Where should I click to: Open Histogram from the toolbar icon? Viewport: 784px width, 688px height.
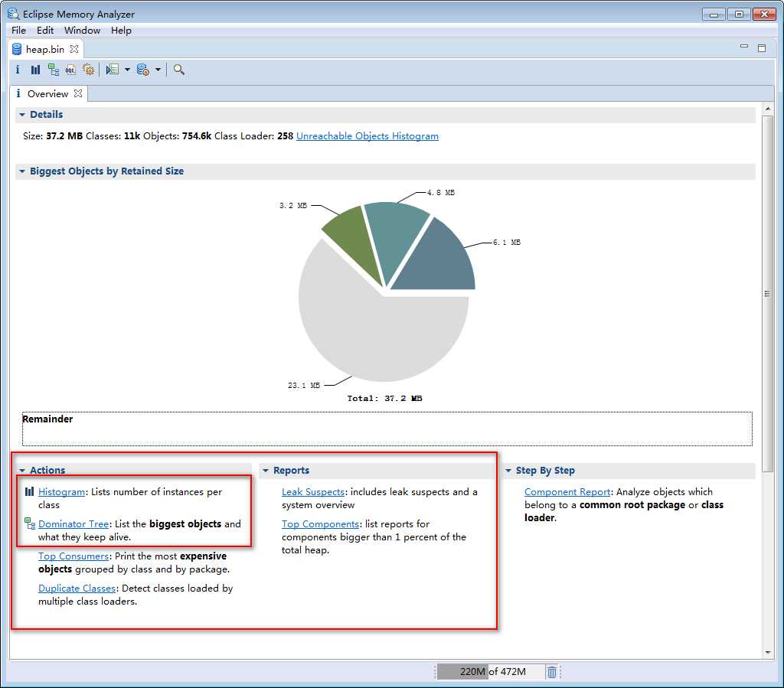point(35,70)
